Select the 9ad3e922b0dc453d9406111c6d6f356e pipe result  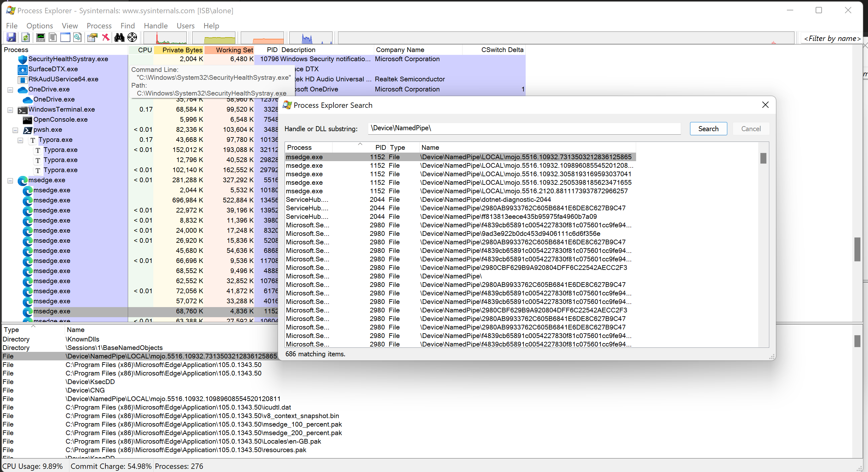pos(460,234)
